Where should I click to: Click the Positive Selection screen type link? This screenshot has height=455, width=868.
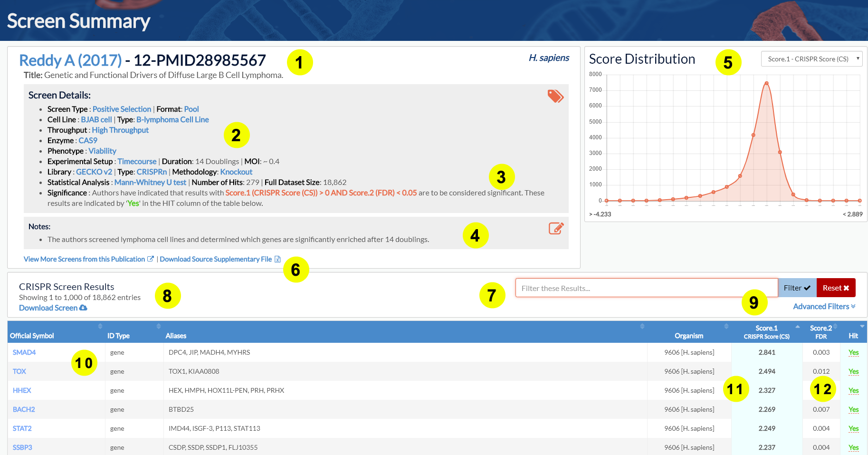pyautogui.click(x=122, y=109)
